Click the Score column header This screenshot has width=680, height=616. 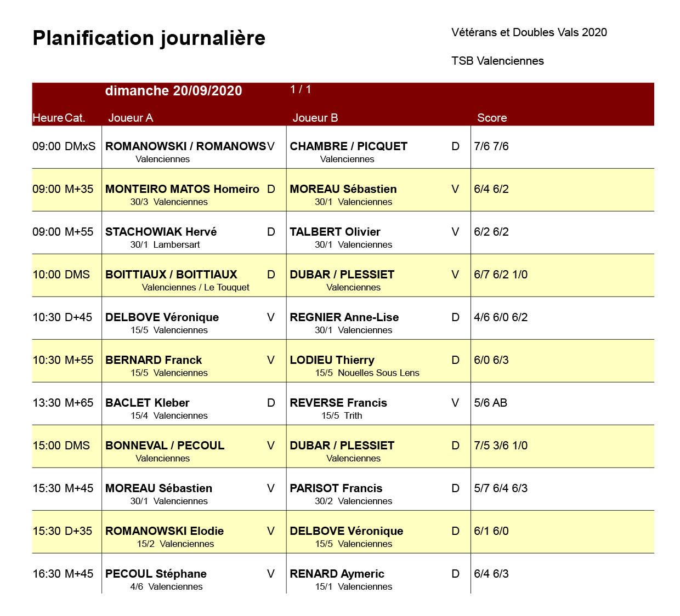492,118
